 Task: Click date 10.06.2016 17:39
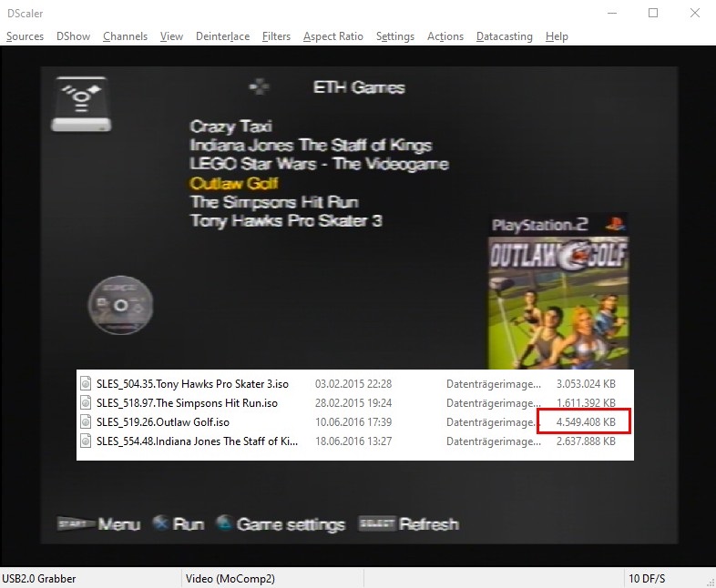tap(353, 422)
